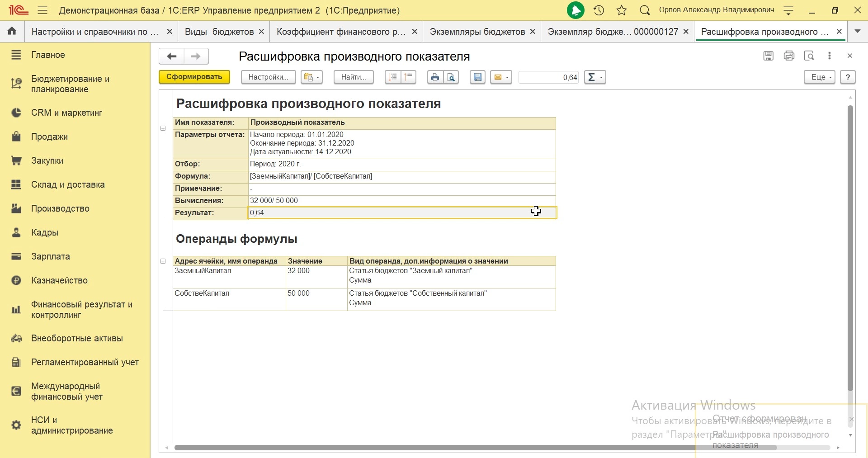Viewport: 868px width, 458px height.
Task: Click the print icon in report toolbar
Action: [x=435, y=77]
